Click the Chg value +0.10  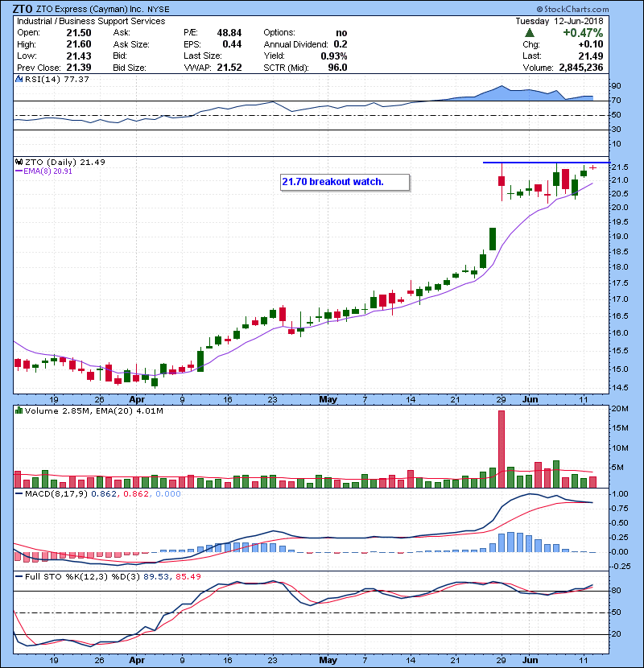[591, 44]
